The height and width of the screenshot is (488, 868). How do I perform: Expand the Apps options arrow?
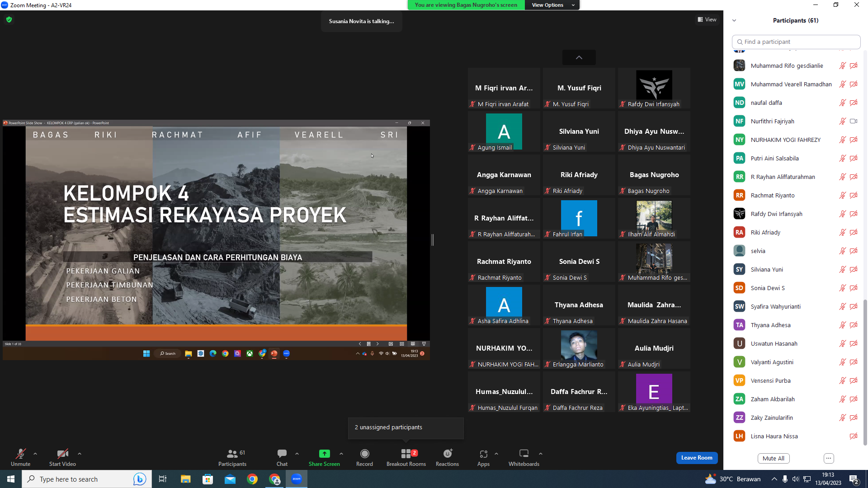496,454
